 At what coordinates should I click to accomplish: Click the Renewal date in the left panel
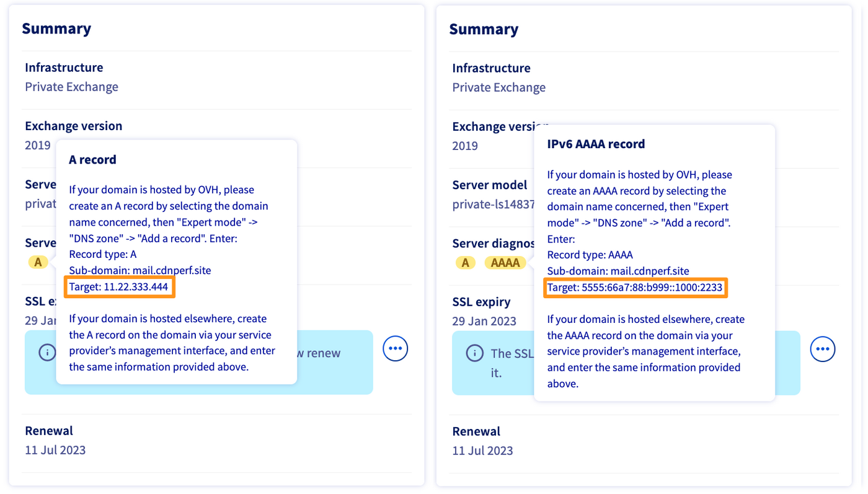[x=55, y=450]
